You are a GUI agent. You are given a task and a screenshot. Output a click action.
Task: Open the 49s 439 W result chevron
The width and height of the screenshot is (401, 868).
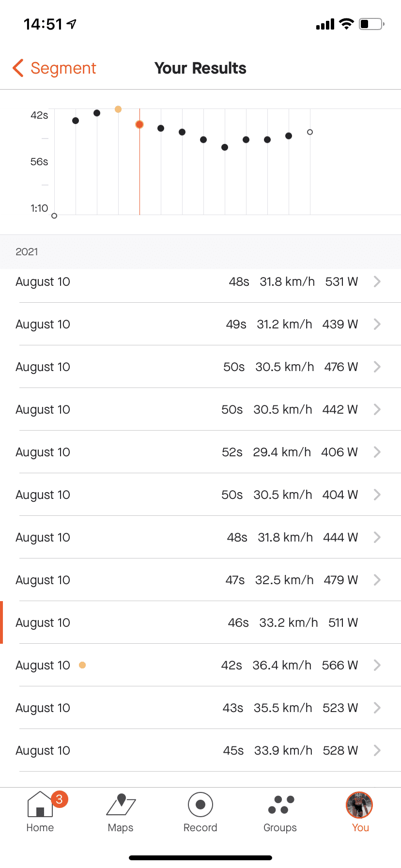(x=377, y=324)
